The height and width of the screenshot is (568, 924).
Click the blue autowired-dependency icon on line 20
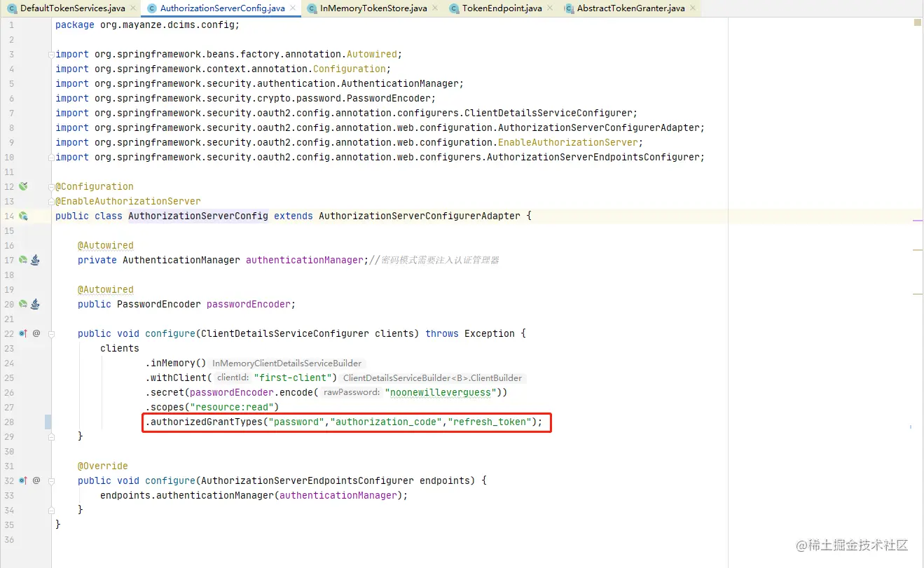coord(35,304)
